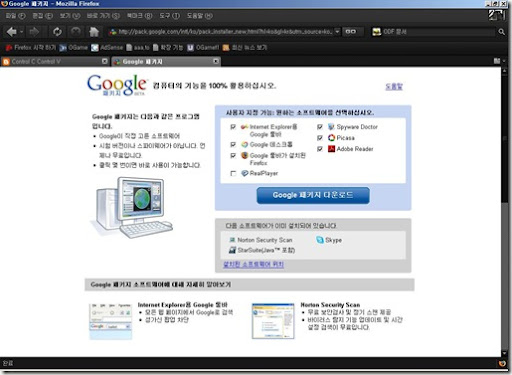Close the Google pack tab

[x=216, y=61]
